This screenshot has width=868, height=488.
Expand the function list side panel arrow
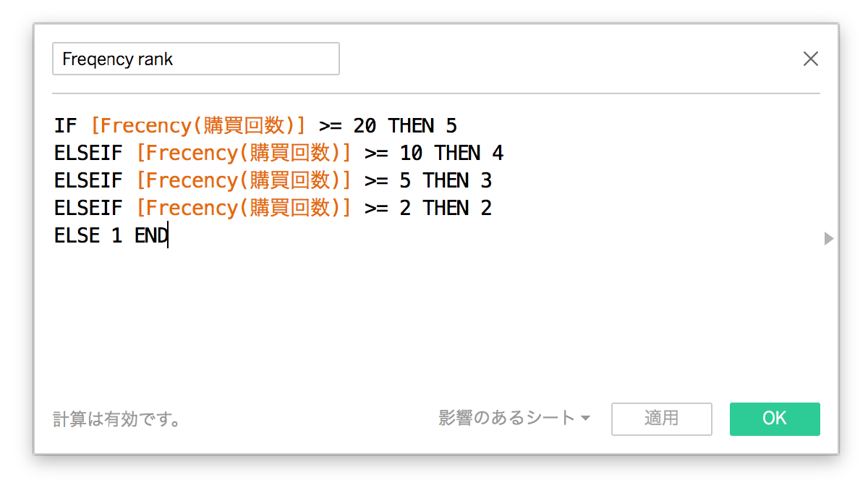[829, 238]
